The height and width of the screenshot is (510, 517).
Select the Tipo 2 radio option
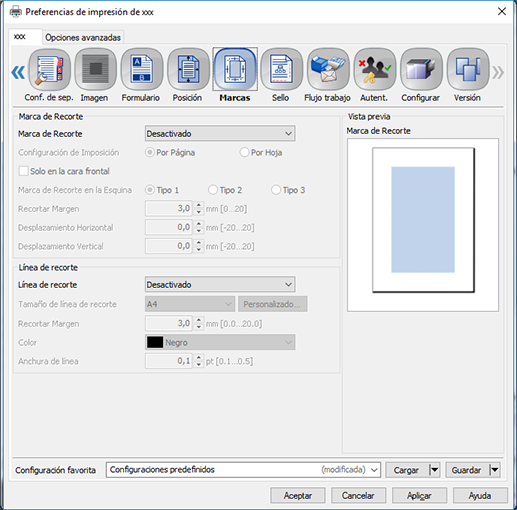[x=213, y=190]
